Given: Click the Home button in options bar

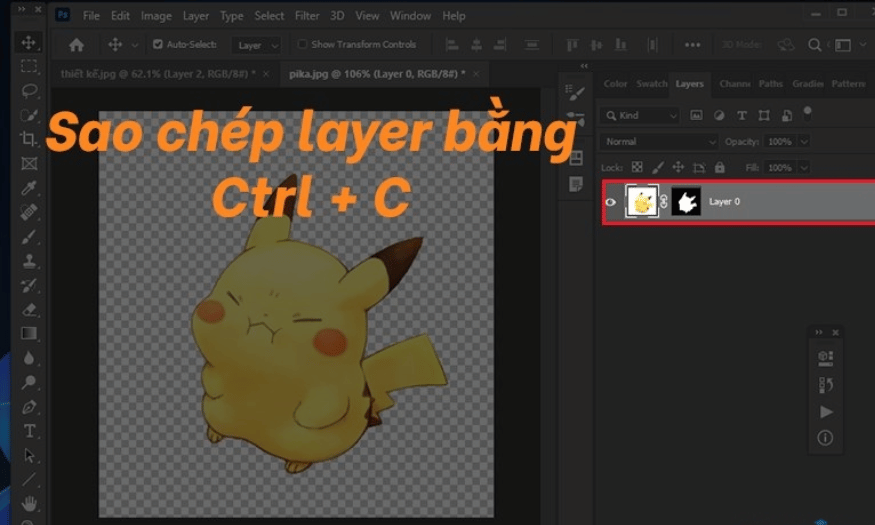Looking at the screenshot, I should pyautogui.click(x=76, y=45).
